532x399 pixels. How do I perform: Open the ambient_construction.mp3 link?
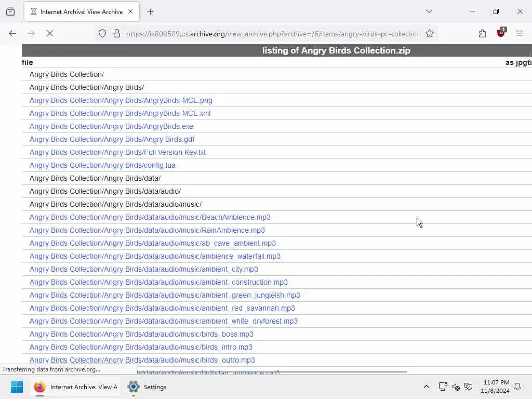(158, 282)
